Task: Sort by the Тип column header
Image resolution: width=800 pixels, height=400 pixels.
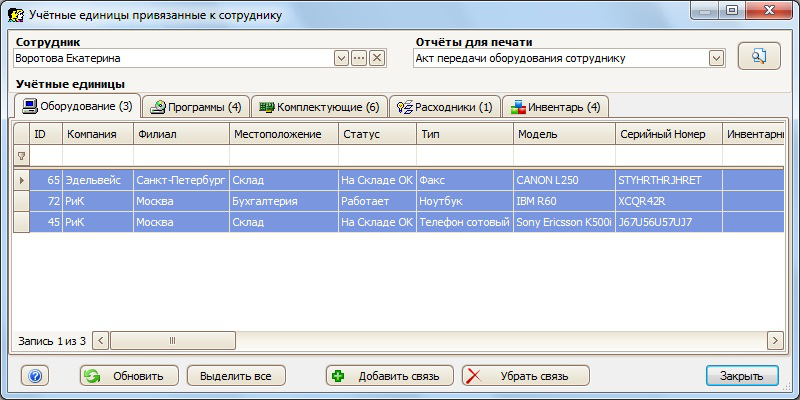Action: [x=465, y=134]
